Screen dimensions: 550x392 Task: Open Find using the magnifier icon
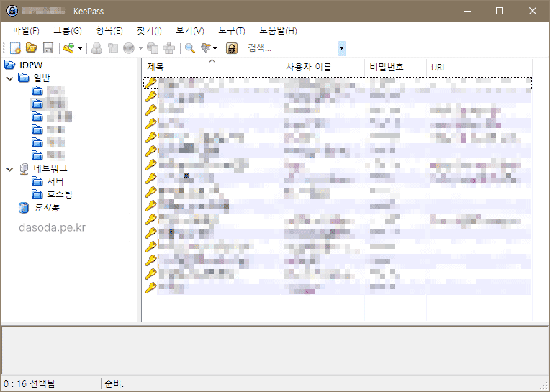pos(190,48)
